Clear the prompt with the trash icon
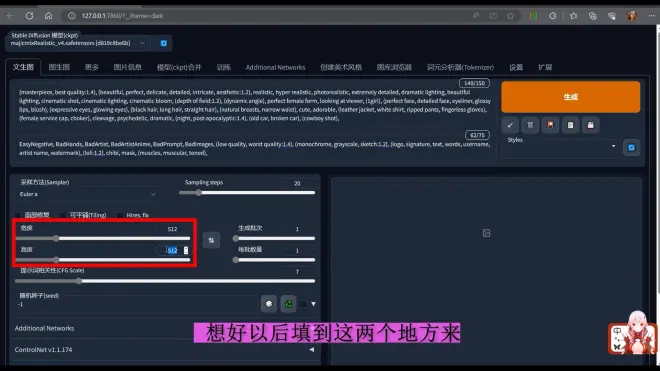The image size is (660, 371). 530,125
